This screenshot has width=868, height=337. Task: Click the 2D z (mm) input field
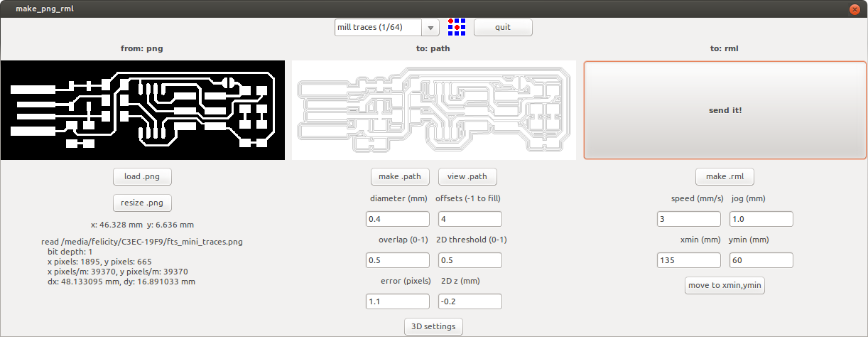(470, 301)
